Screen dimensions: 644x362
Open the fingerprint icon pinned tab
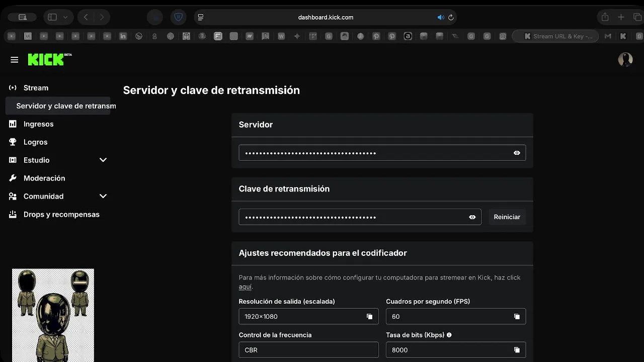(x=202, y=36)
